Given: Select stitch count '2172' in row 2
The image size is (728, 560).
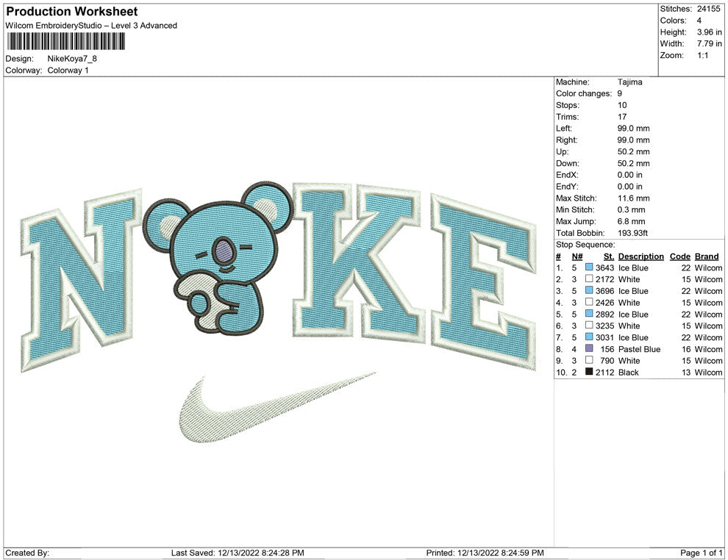Looking at the screenshot, I should coord(605,279).
